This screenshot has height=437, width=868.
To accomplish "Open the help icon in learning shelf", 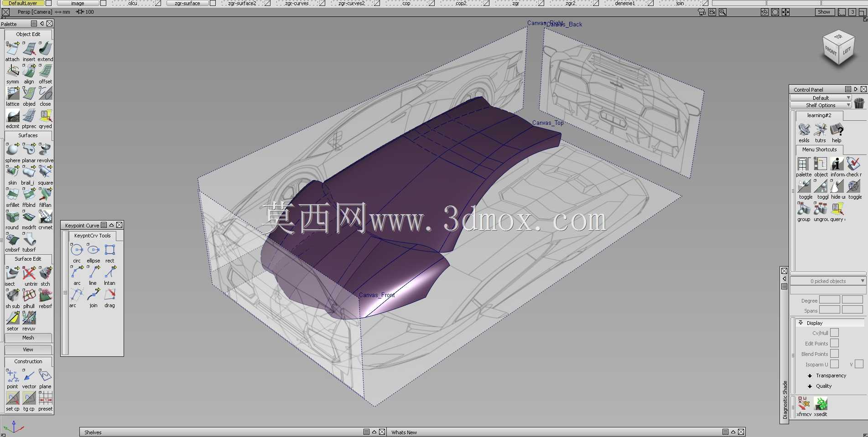I will tap(837, 130).
